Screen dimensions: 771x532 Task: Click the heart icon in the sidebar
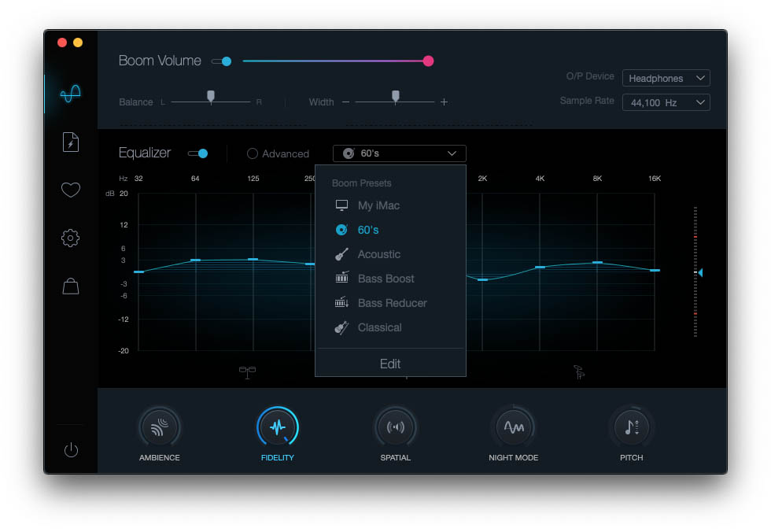coord(70,190)
